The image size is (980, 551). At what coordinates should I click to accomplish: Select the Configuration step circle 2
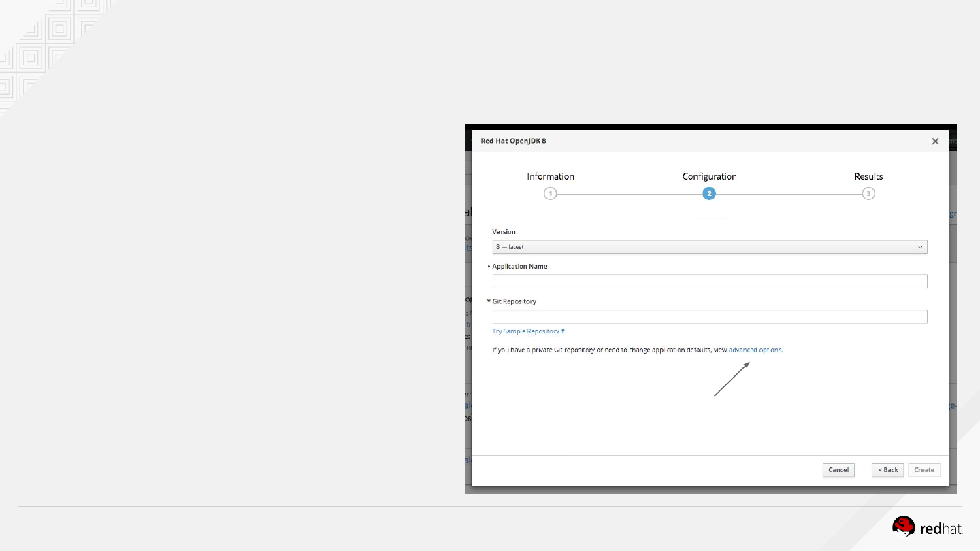[x=709, y=194]
